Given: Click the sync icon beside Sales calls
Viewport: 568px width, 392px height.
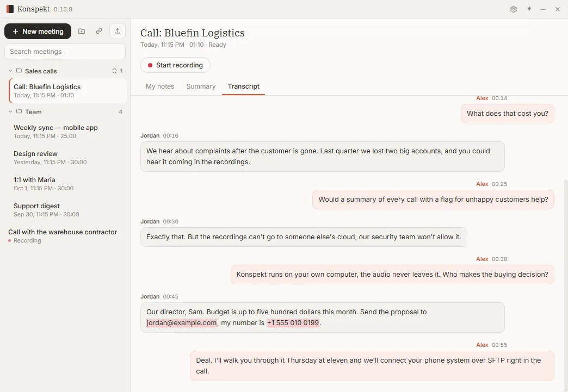Looking at the screenshot, I should coord(114,71).
